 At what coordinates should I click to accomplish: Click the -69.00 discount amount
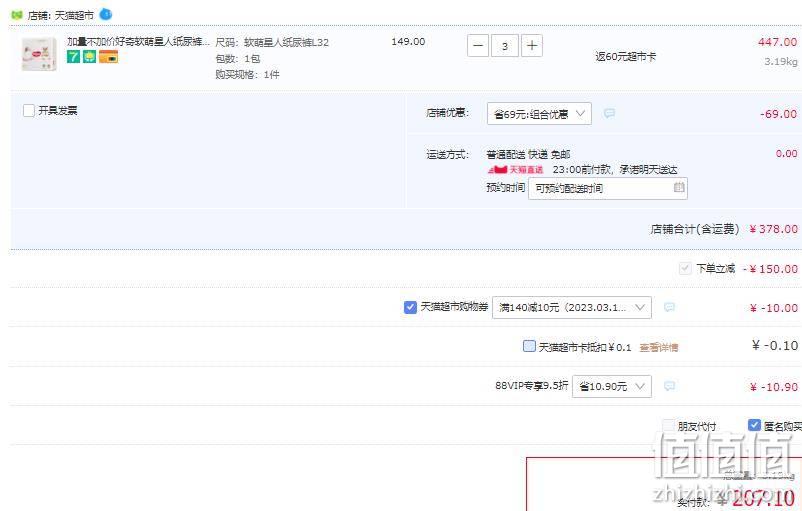[x=778, y=114]
